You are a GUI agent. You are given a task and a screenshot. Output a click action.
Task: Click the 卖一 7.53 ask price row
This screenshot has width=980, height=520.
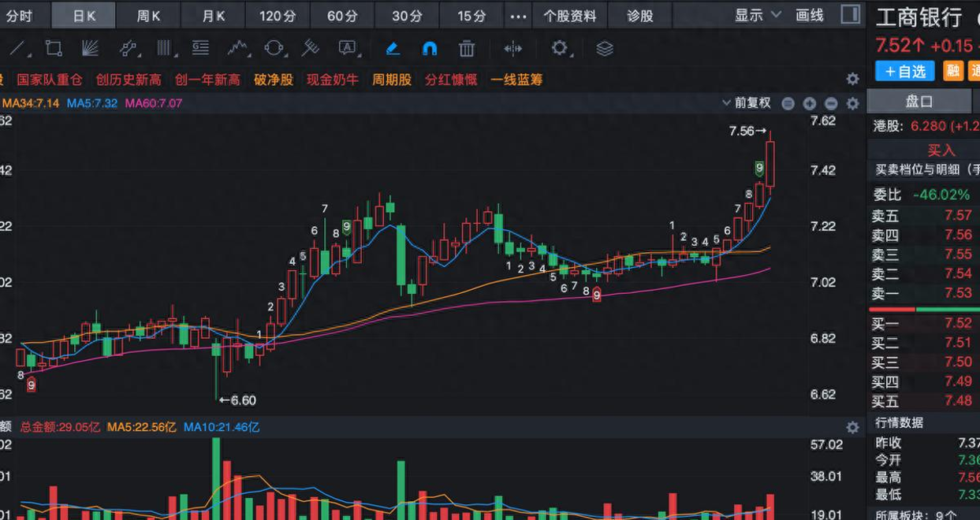click(922, 292)
